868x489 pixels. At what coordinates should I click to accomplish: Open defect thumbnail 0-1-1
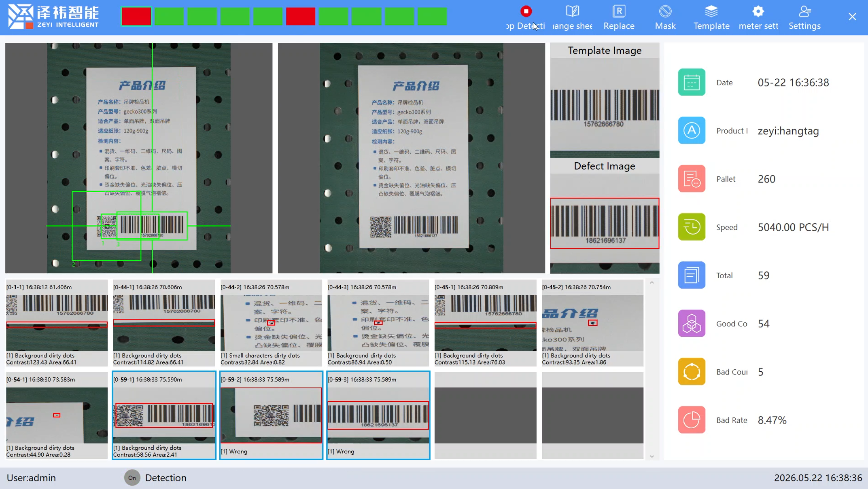point(57,323)
